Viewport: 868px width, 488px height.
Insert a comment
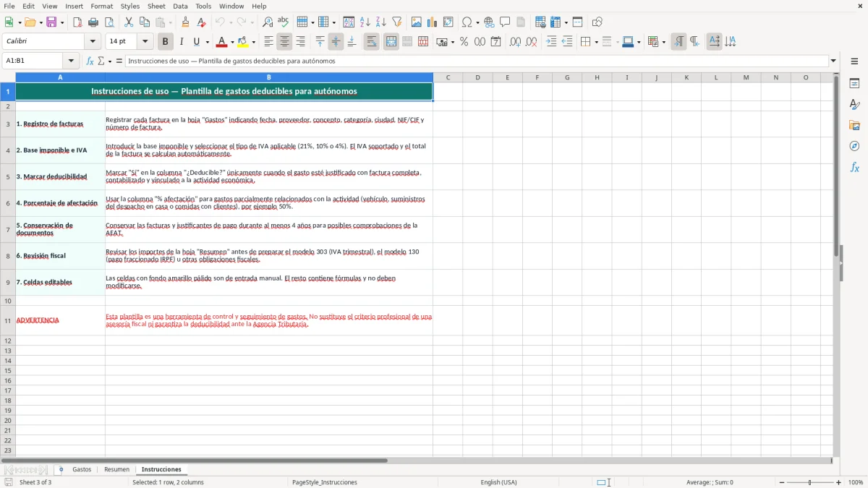505,22
